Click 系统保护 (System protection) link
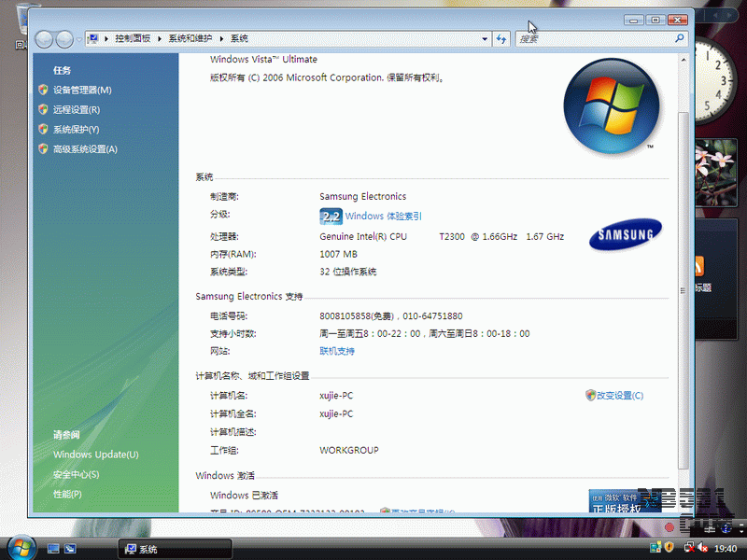Screen dimensions: 747x560 point(76,130)
